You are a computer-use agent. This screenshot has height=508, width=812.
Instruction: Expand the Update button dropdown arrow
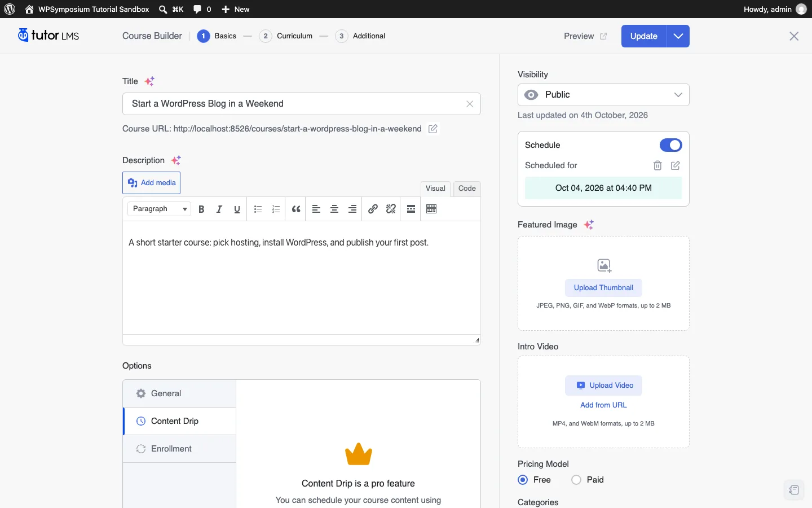678,36
